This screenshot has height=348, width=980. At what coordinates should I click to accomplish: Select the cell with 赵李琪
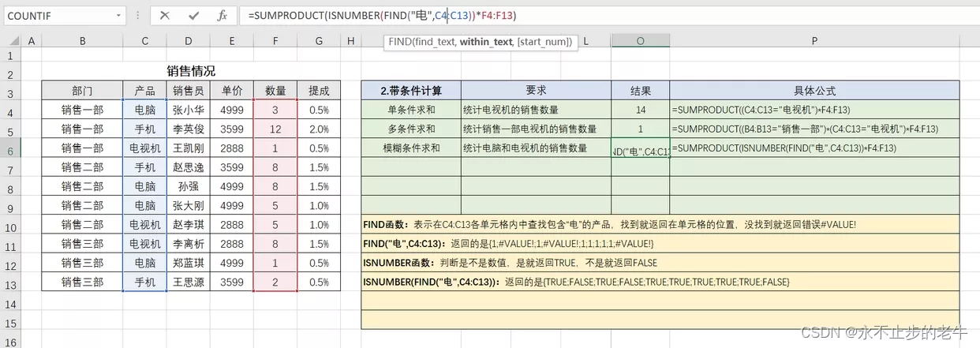click(x=189, y=225)
